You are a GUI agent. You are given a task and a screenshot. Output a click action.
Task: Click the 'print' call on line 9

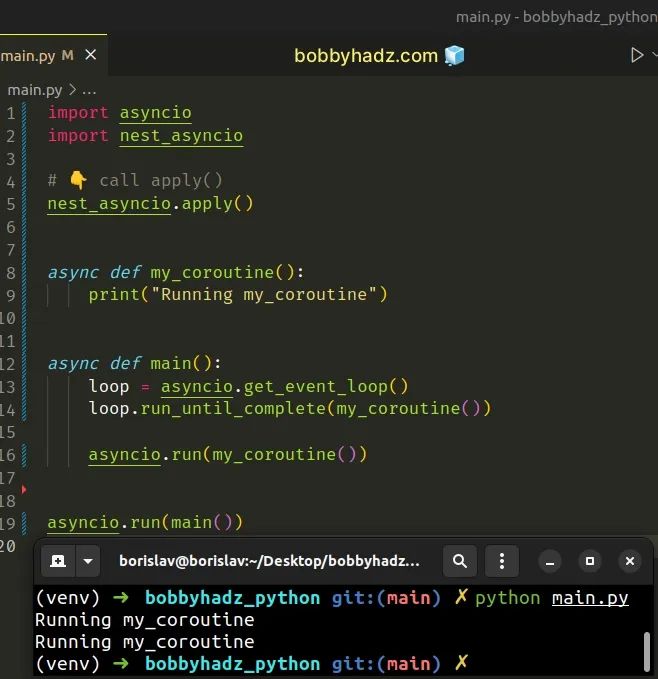pyautogui.click(x=114, y=295)
